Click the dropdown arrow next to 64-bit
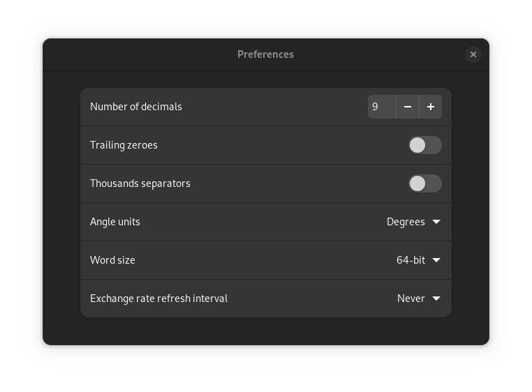This screenshot has height=392, width=532. pos(436,260)
